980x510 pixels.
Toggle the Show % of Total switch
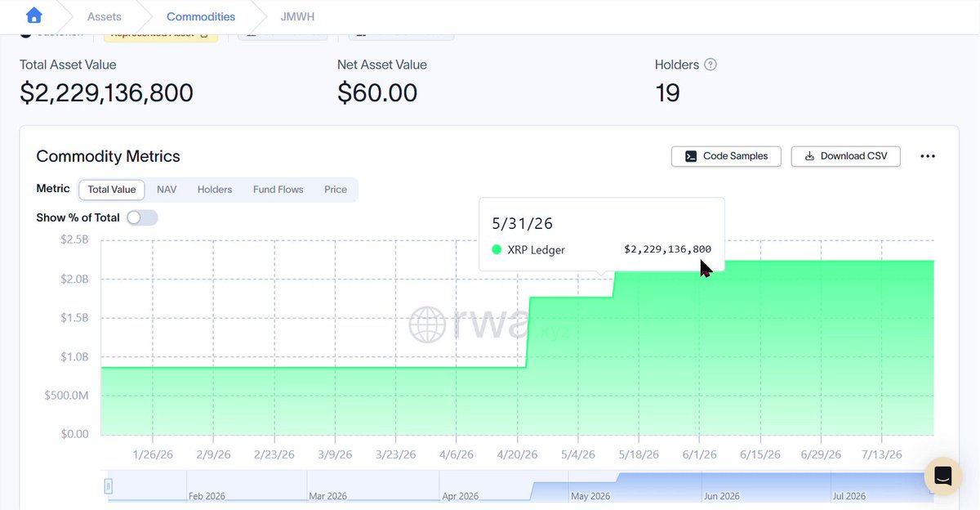click(142, 217)
